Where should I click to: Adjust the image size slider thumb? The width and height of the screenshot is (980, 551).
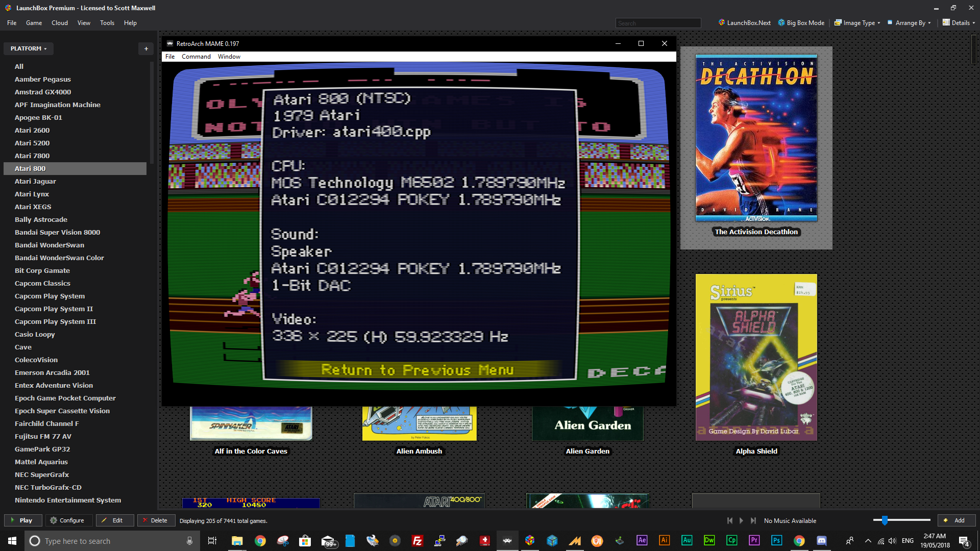pyautogui.click(x=885, y=520)
